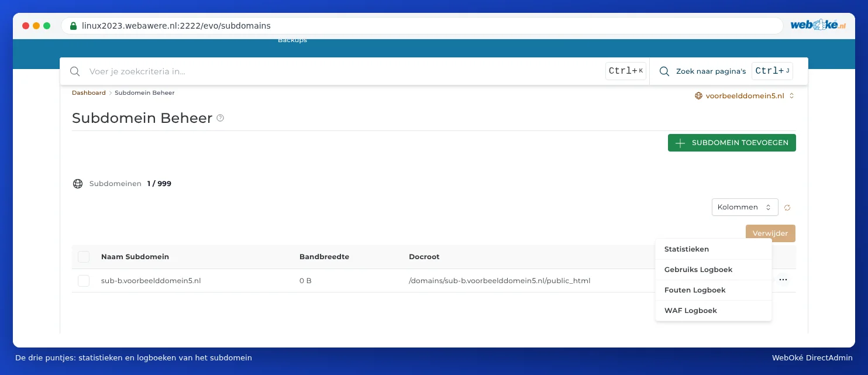Click the WebOké logo

point(818,25)
